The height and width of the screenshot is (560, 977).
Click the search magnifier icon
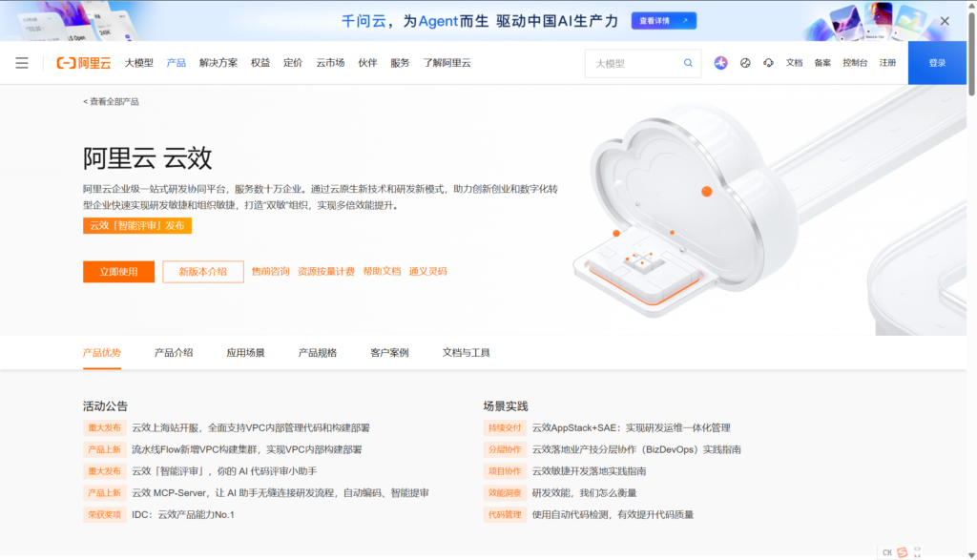coord(688,63)
